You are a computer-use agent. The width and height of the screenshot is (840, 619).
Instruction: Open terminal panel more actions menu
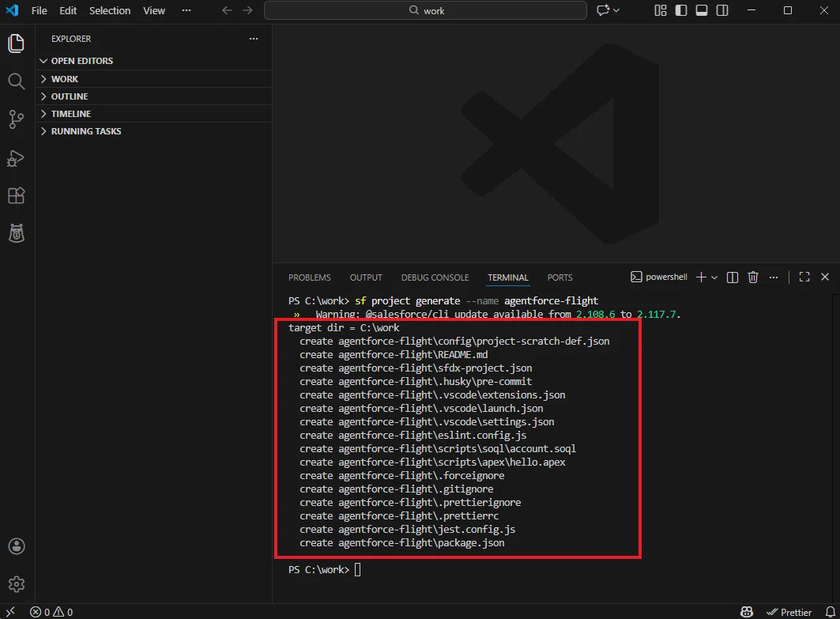pos(774,277)
